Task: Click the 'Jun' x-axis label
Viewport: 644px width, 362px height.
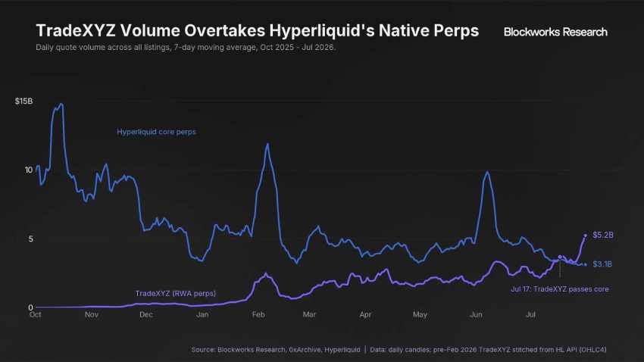Action: (x=476, y=315)
